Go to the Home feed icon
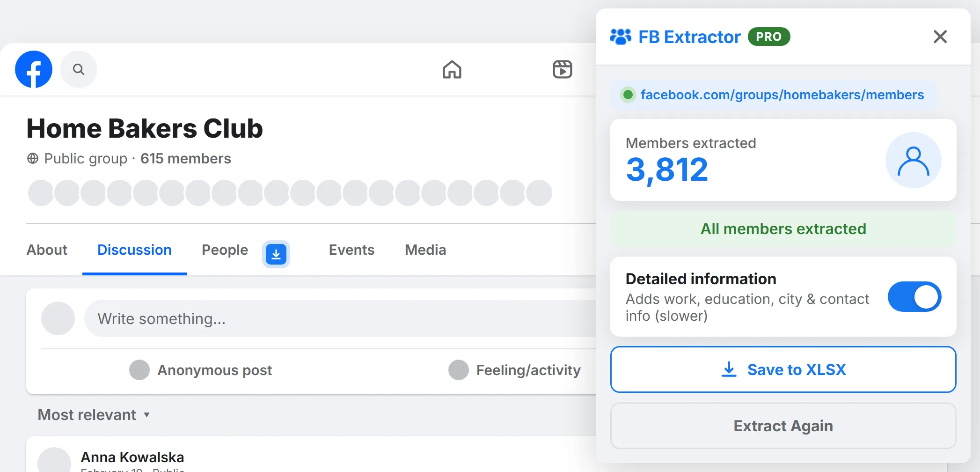Viewport: 980px width, 472px height. point(452,69)
